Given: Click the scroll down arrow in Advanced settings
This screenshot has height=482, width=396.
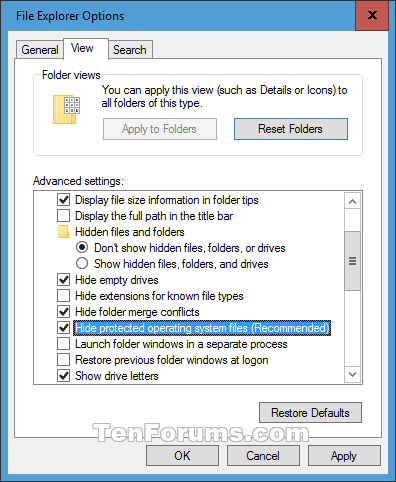Looking at the screenshot, I should pyautogui.click(x=352, y=374).
